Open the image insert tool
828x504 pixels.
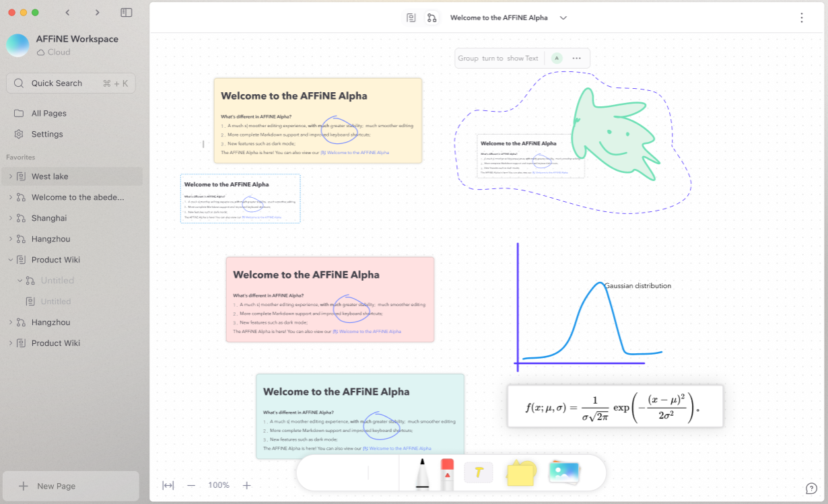click(x=563, y=472)
